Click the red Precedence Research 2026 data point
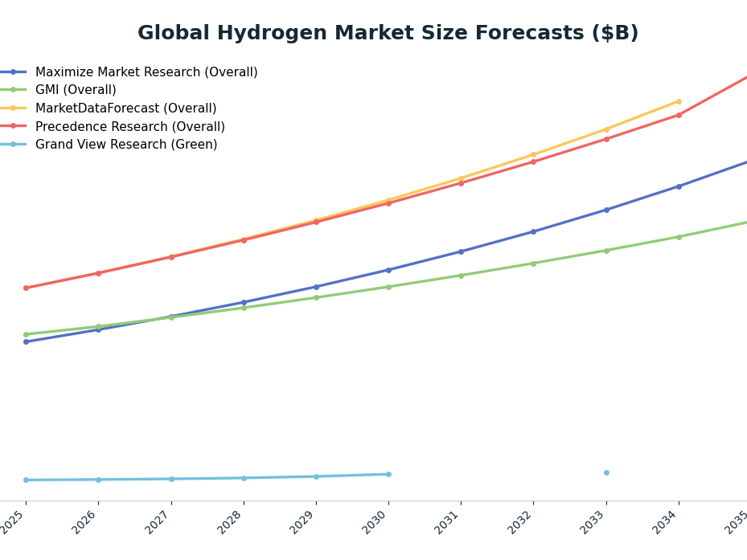The width and height of the screenshot is (747, 560). [x=99, y=273]
